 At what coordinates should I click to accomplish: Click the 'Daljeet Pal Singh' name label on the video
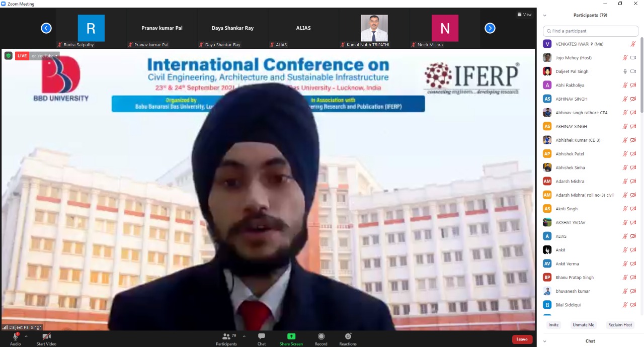pos(25,327)
